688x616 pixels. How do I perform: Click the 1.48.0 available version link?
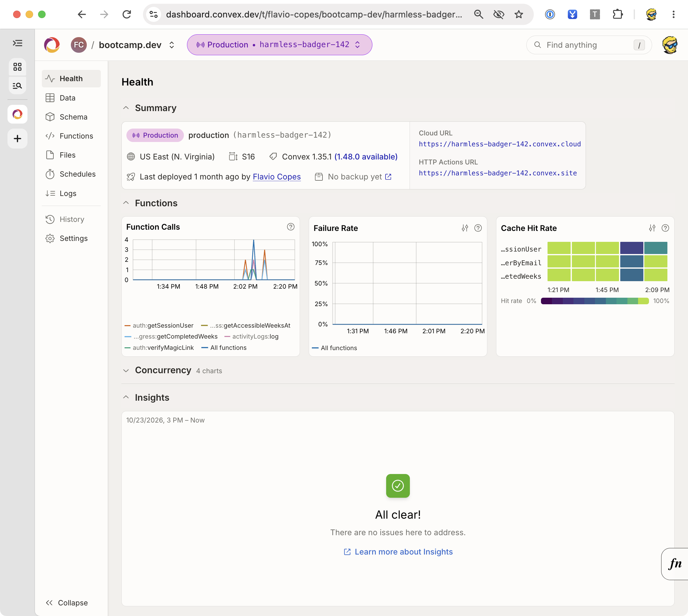click(366, 157)
